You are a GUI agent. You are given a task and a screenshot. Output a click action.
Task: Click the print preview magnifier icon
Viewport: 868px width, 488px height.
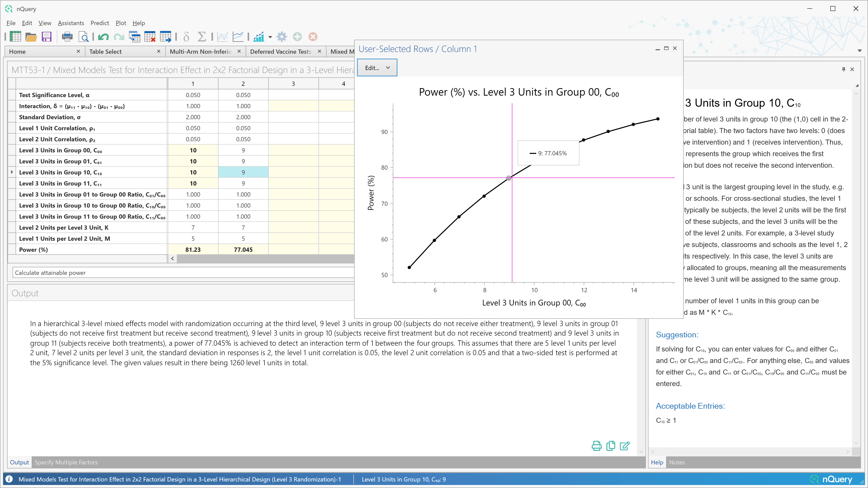(x=83, y=36)
